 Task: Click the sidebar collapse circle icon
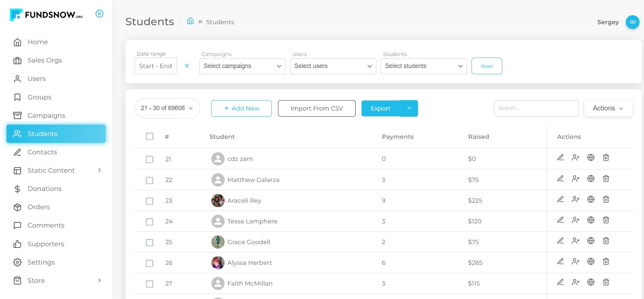(99, 14)
